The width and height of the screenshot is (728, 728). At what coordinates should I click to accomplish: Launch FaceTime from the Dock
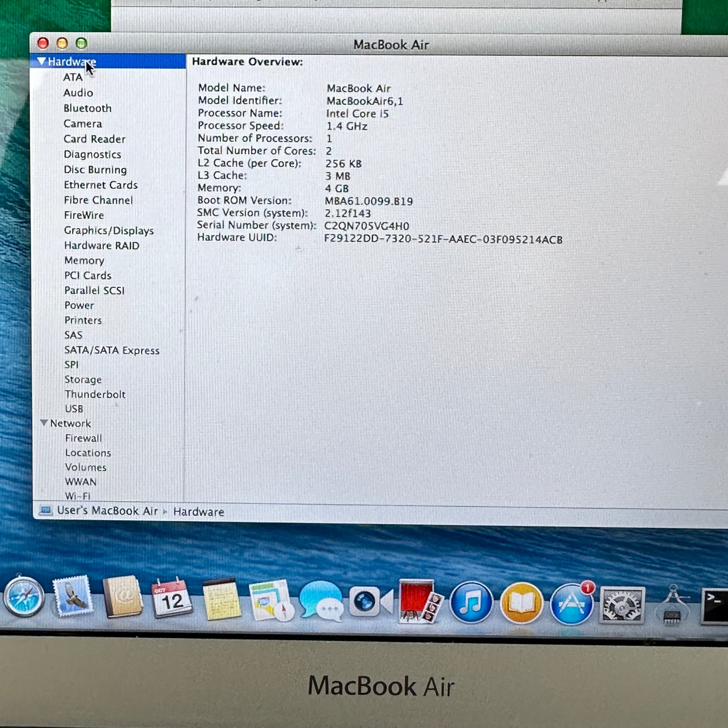click(x=370, y=601)
